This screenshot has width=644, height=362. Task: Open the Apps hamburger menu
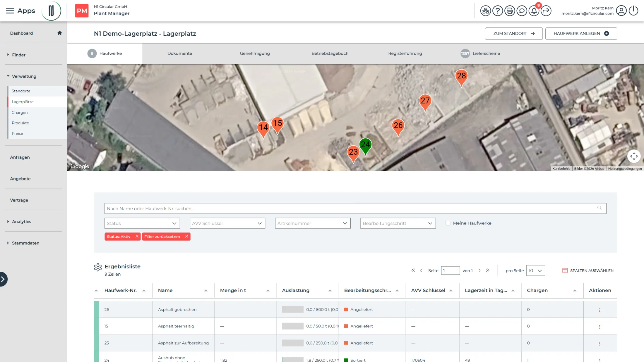point(10,11)
